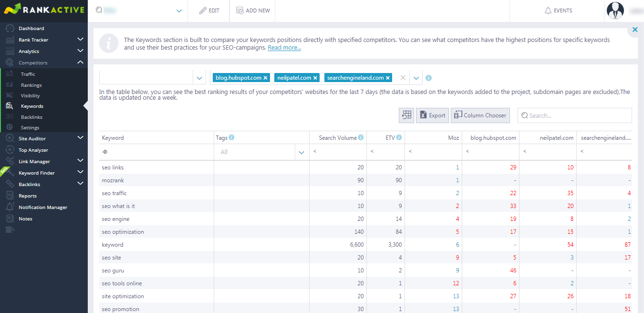Click the Notes icon in sidebar

click(x=10, y=219)
